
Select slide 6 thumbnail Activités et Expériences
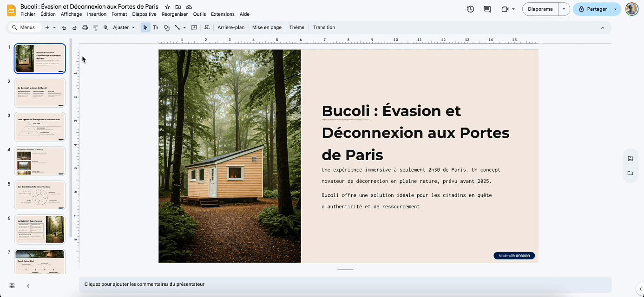pyautogui.click(x=40, y=229)
